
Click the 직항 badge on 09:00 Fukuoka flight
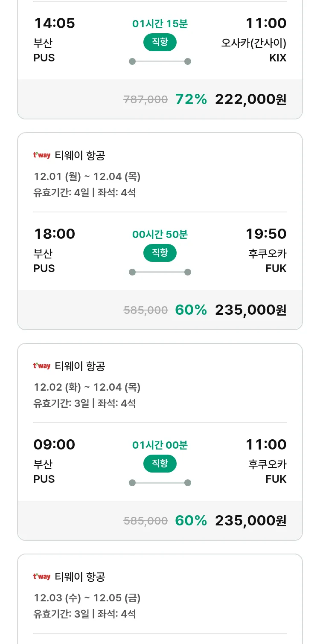tap(160, 464)
